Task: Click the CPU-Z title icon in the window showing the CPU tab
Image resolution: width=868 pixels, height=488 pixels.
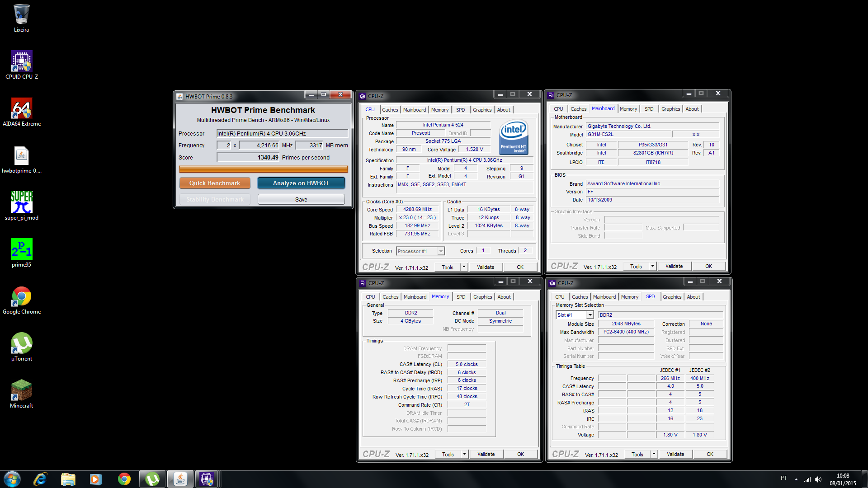Action: coord(362,96)
